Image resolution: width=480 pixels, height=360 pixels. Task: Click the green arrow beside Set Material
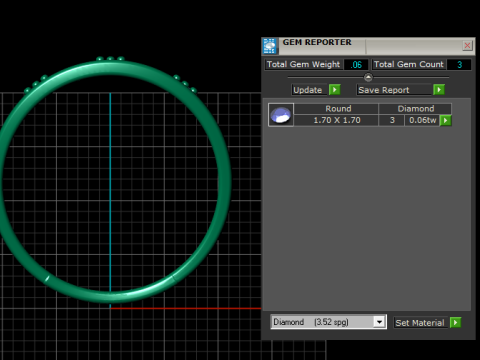455,322
